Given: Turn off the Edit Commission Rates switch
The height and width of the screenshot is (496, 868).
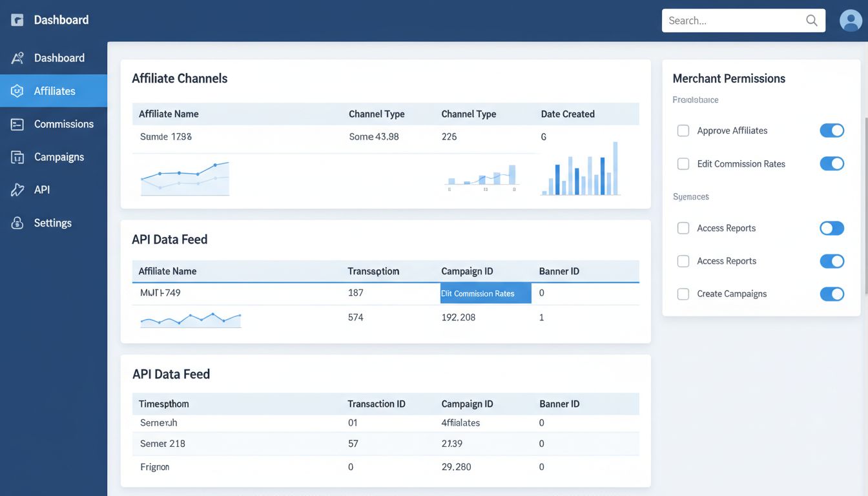Looking at the screenshot, I should click(832, 163).
